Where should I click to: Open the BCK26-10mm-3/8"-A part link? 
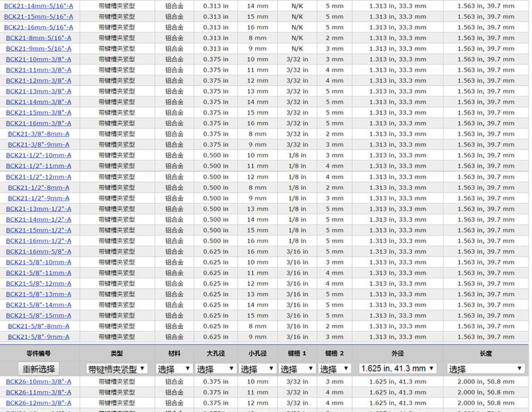[x=39, y=382]
